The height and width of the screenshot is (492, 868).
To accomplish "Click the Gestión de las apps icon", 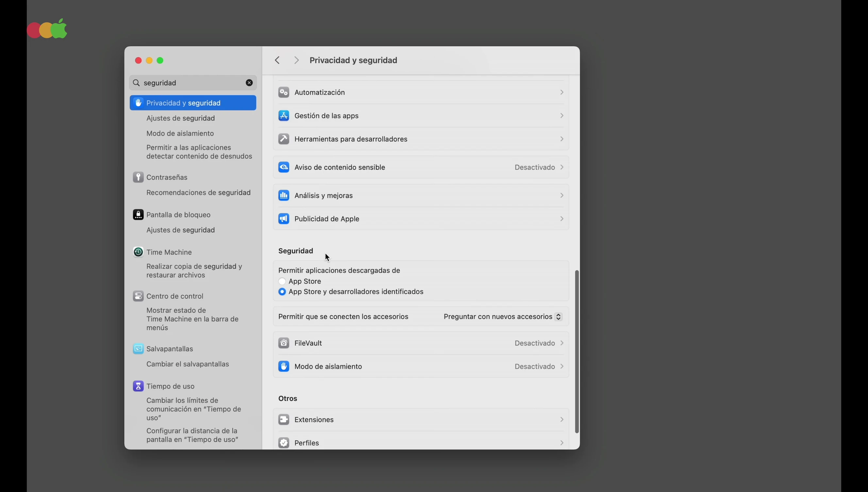I will tap(283, 116).
